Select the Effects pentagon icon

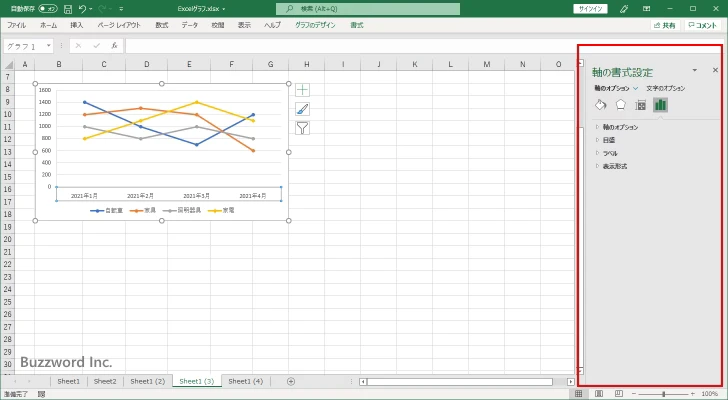click(621, 105)
